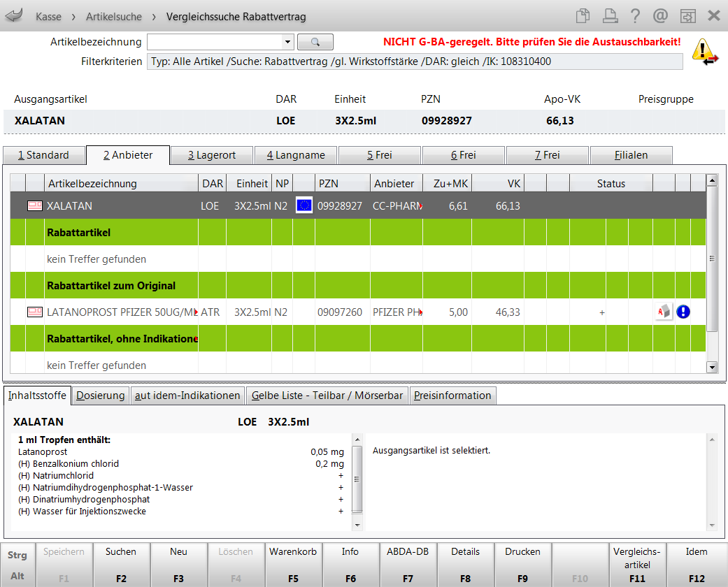Image resolution: width=728 pixels, height=587 pixels.
Task: Click the Filterkriterien field
Action: [x=415, y=61]
